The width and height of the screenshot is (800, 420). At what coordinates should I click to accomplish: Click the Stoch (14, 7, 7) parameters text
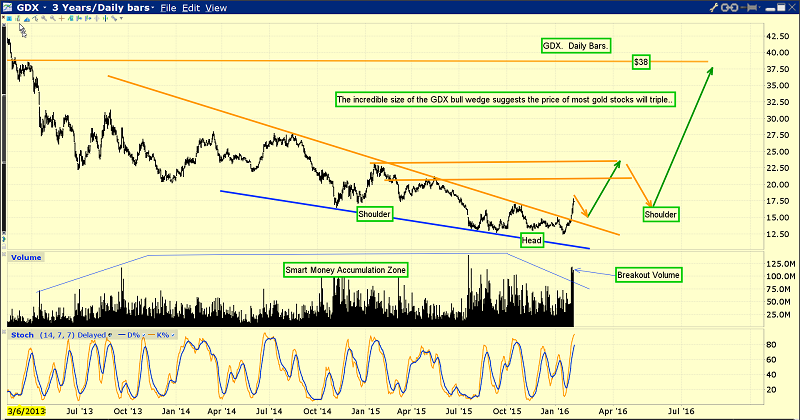[x=57, y=335]
